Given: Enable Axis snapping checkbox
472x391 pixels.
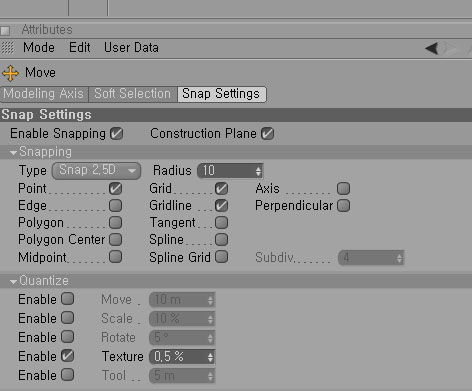Looking at the screenshot, I should [x=343, y=189].
